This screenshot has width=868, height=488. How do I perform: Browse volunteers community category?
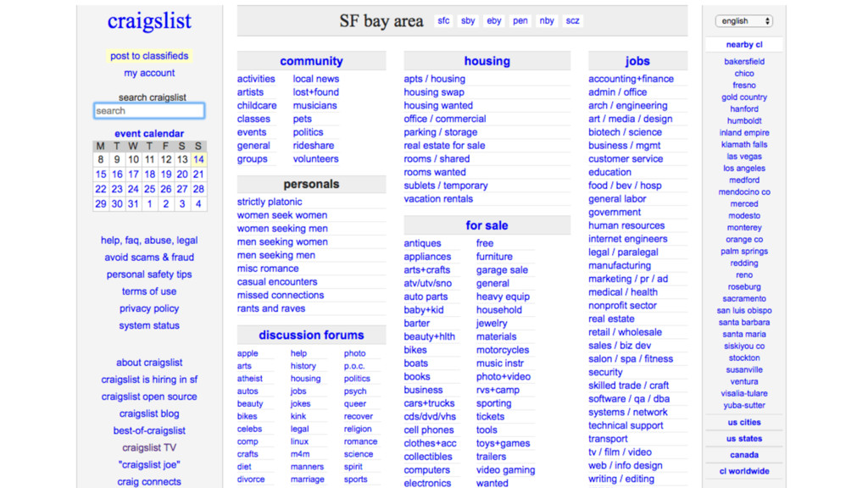pos(315,158)
